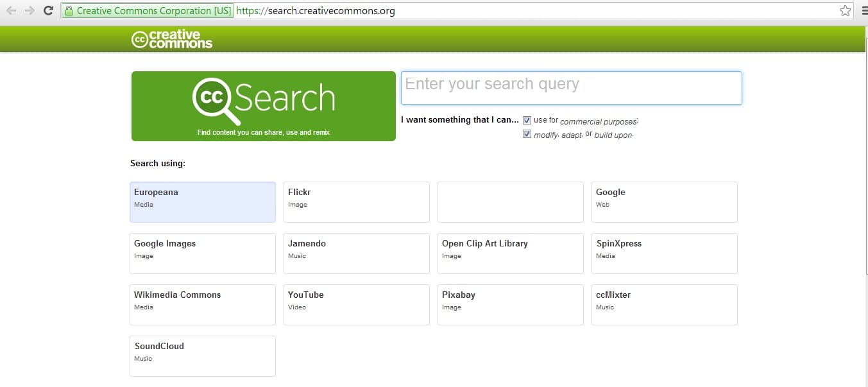Viewport: 868px width, 387px height.
Task: Select Google Web as the search source
Action: 665,202
